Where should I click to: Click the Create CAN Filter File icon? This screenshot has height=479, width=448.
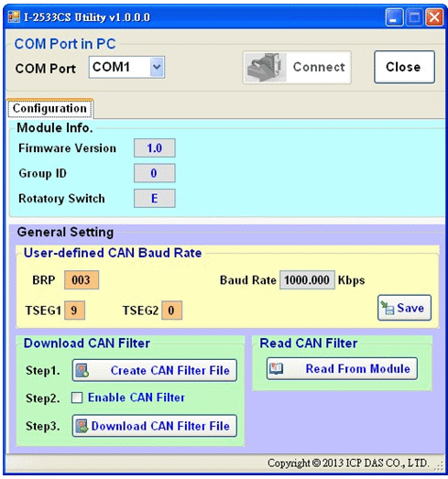[82, 371]
